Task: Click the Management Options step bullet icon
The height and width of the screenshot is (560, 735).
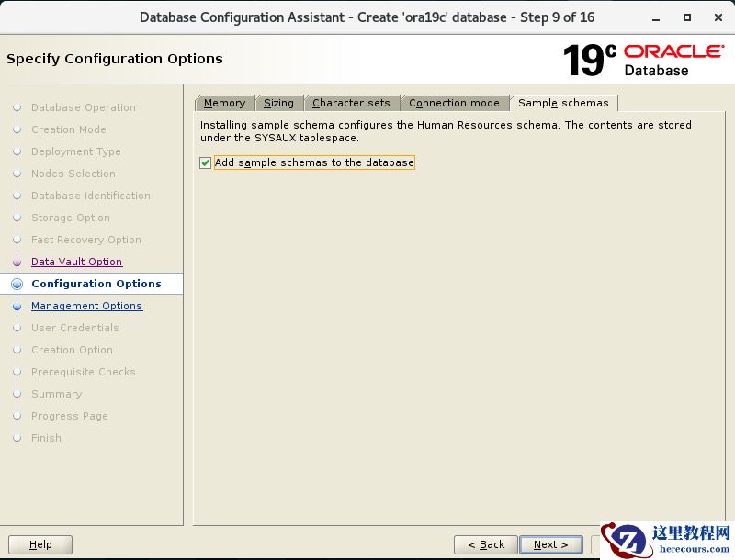Action: [17, 307]
